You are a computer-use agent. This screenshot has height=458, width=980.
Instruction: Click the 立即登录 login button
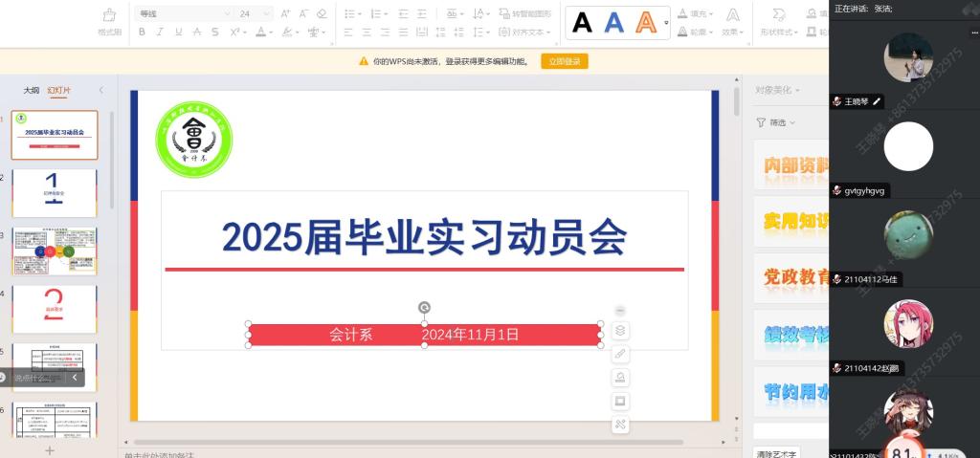pos(564,61)
